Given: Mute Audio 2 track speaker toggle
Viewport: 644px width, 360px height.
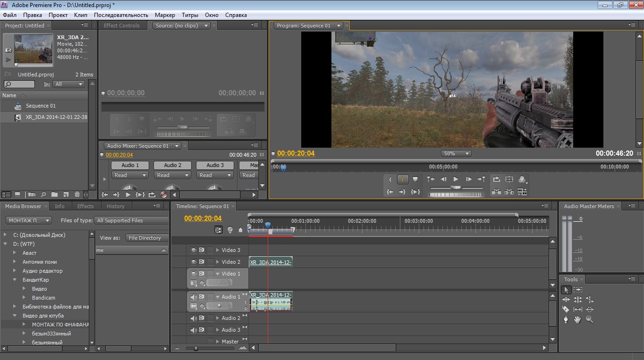Looking at the screenshot, I should [194, 318].
